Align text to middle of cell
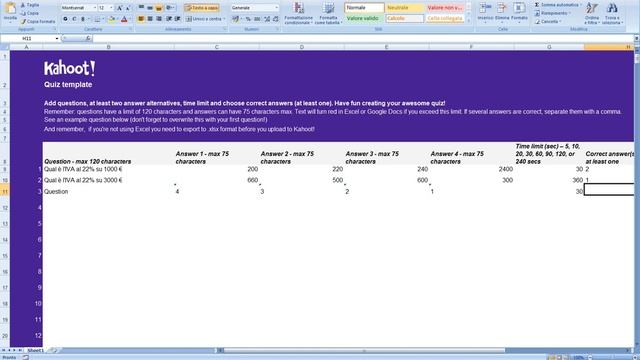This screenshot has height=360, width=640. 150,8
